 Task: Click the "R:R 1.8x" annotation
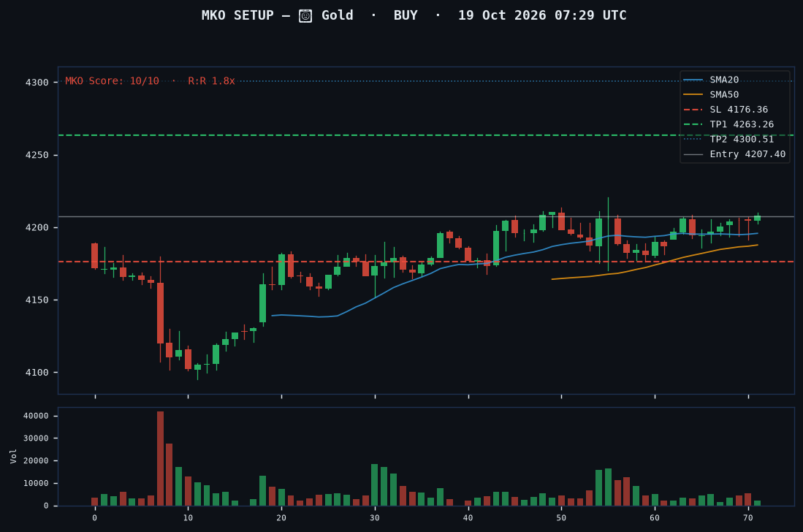(x=211, y=81)
